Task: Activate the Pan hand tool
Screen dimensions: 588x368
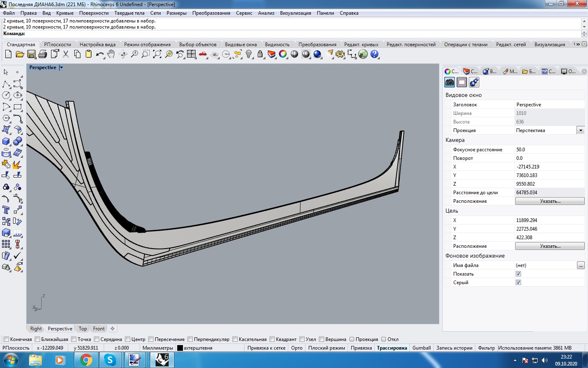Action: point(111,54)
